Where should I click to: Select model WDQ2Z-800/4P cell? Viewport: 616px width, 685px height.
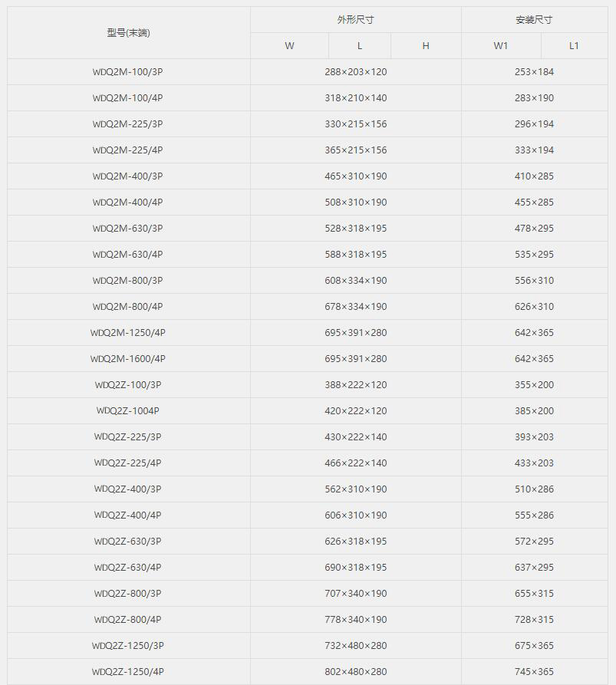(128, 620)
